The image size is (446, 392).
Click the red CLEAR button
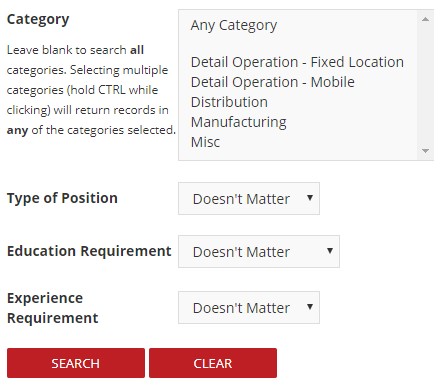213,363
